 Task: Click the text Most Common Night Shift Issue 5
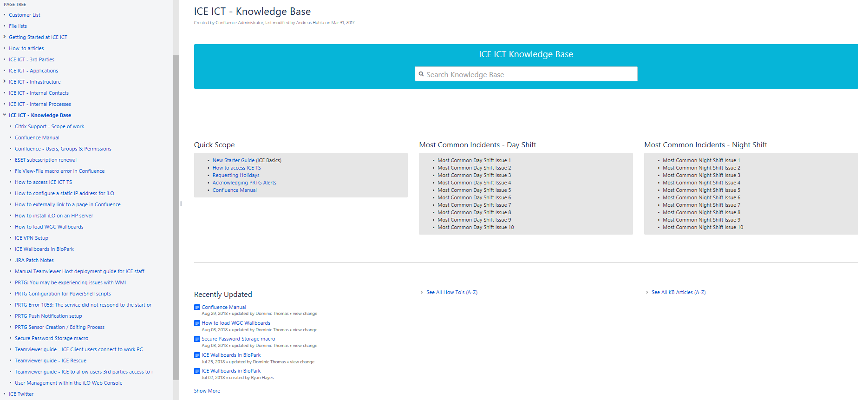702,190
